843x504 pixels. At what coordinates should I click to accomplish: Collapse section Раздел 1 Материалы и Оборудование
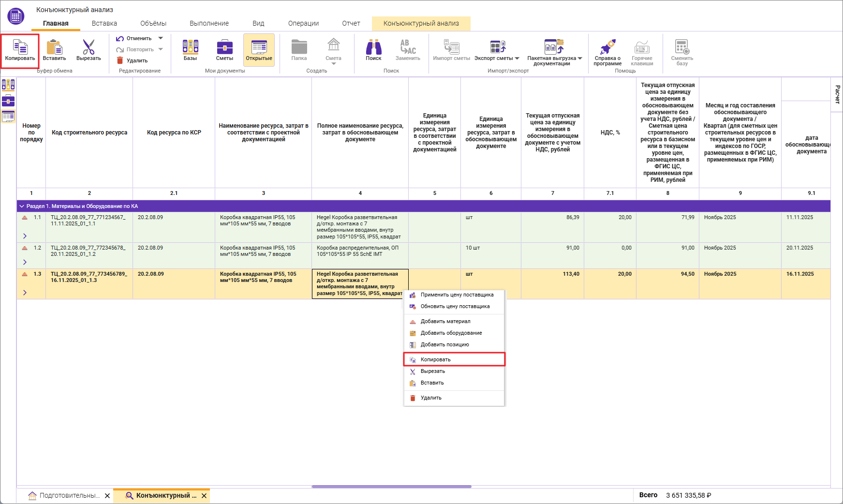[22, 206]
